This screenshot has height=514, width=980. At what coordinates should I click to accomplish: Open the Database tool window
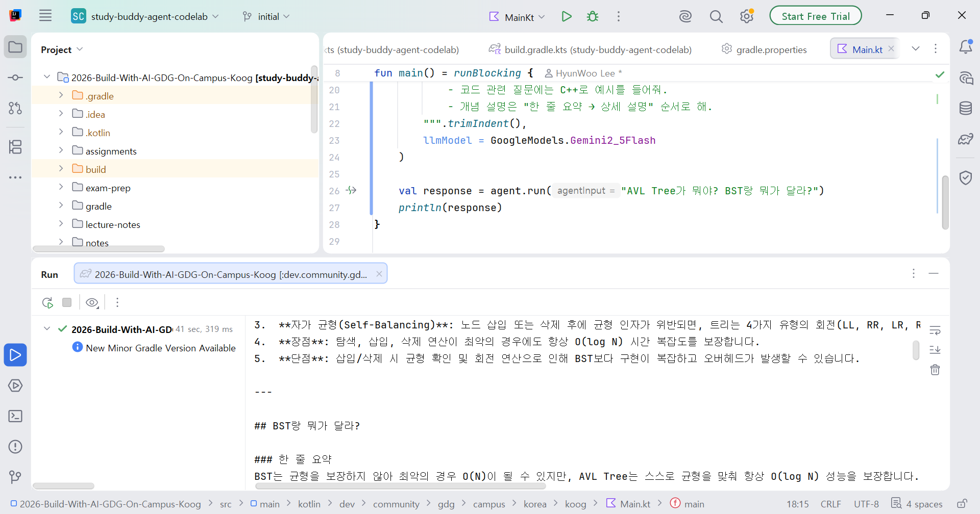tap(966, 108)
